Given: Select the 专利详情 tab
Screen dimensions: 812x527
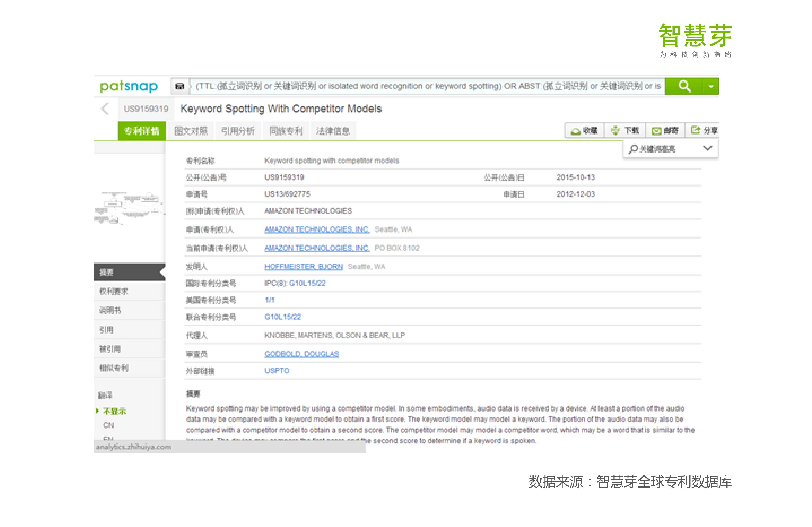Looking at the screenshot, I should (x=142, y=131).
